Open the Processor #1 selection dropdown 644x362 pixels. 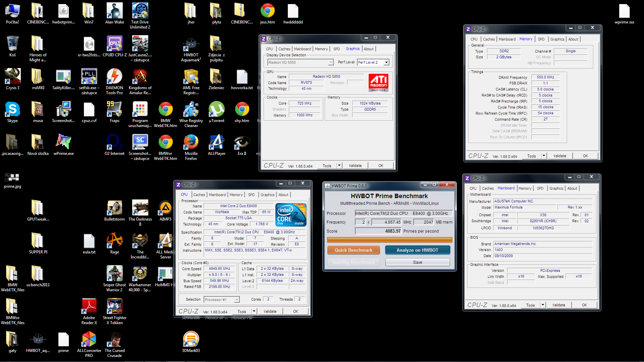pyautogui.click(x=222, y=300)
